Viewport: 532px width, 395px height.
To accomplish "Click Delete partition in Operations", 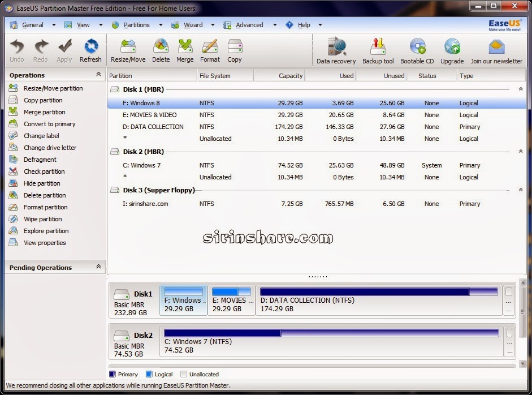I will (45, 195).
